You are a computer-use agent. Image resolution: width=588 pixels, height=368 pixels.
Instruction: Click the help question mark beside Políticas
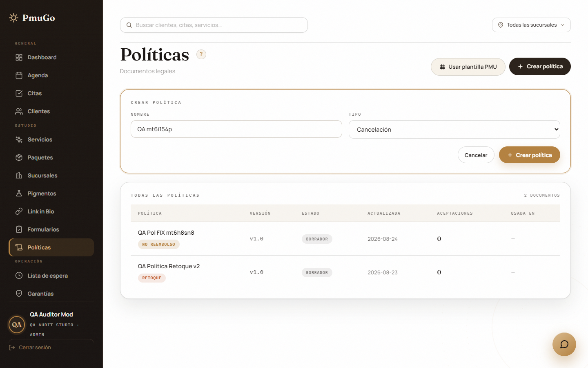point(201,54)
